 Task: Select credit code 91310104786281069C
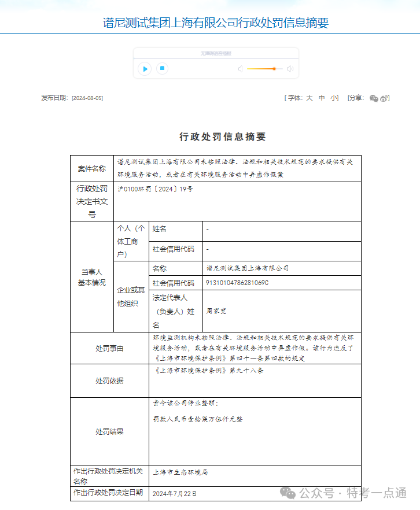coord(237,283)
